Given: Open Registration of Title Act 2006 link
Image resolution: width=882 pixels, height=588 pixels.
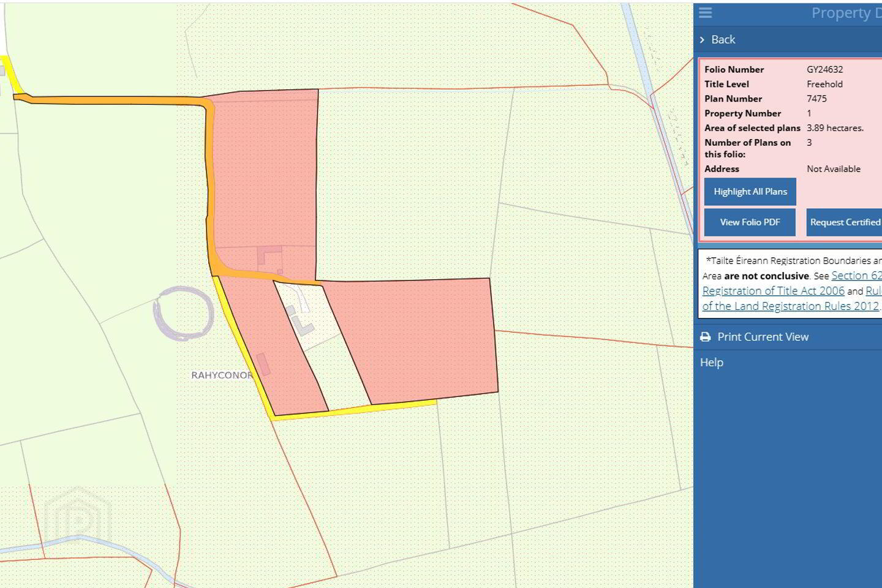Looking at the screenshot, I should tap(773, 291).
